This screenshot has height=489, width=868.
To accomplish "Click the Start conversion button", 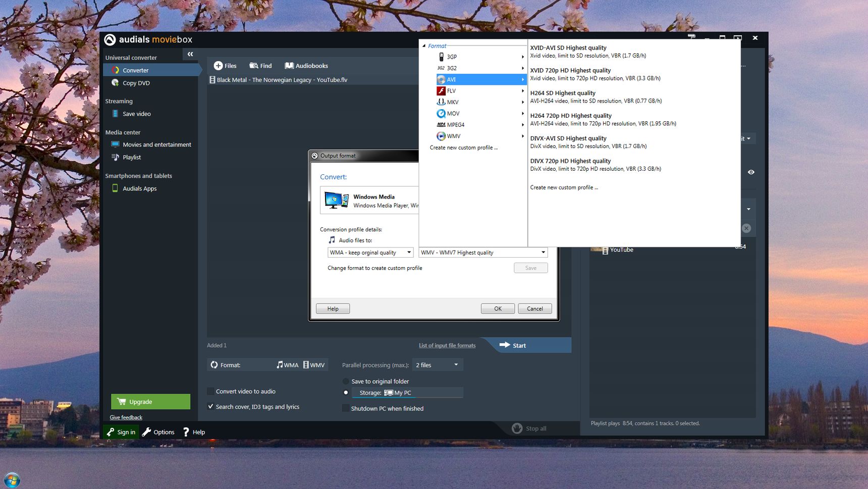I will [527, 345].
